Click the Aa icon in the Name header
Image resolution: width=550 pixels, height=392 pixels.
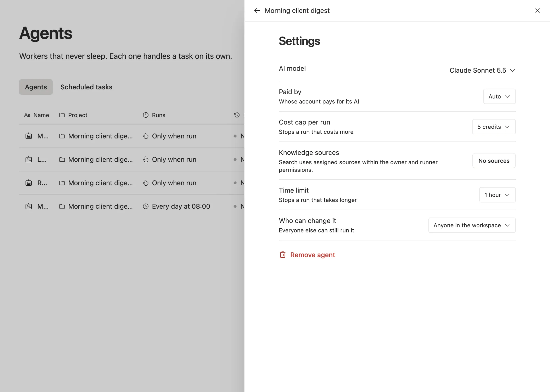click(x=27, y=115)
